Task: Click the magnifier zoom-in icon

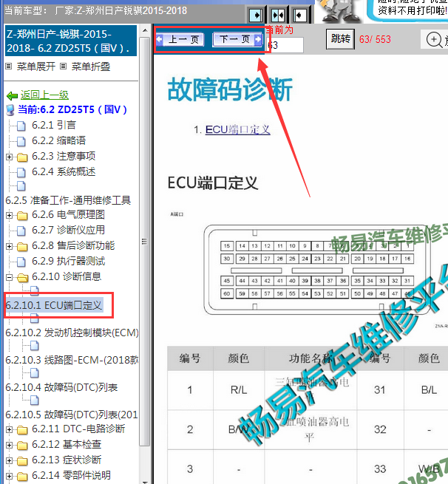Action: tap(434, 40)
